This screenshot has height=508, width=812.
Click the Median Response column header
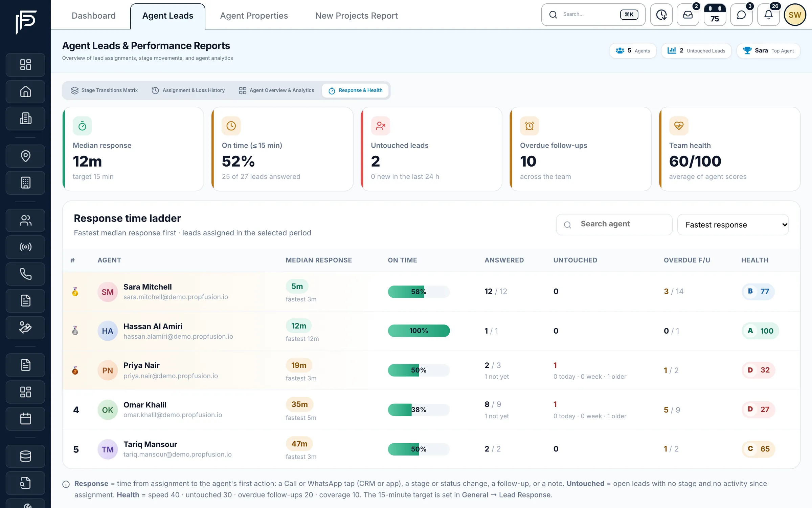click(x=318, y=260)
